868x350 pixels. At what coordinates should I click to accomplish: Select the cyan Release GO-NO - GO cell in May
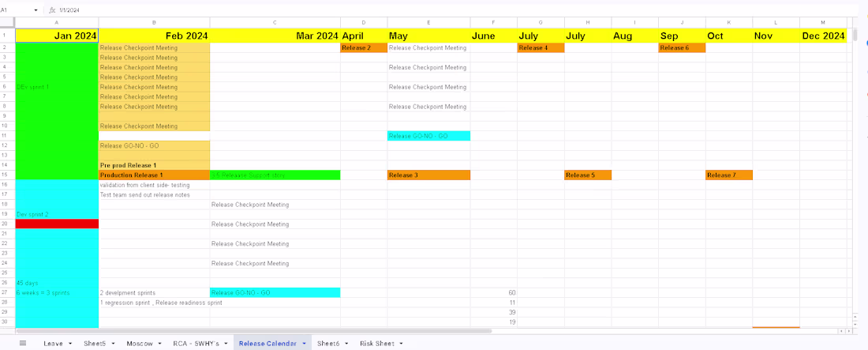(x=429, y=136)
